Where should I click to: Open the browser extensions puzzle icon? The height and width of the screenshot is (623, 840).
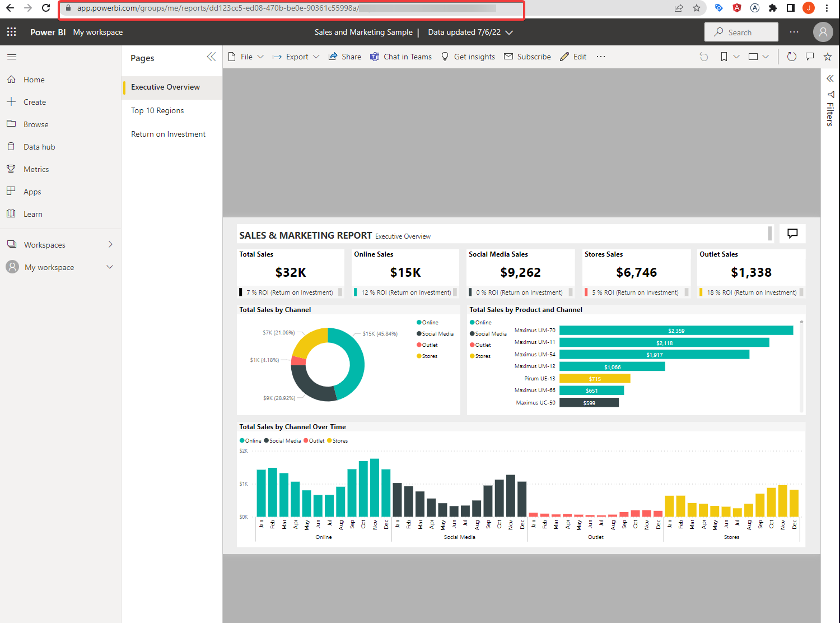773,8
